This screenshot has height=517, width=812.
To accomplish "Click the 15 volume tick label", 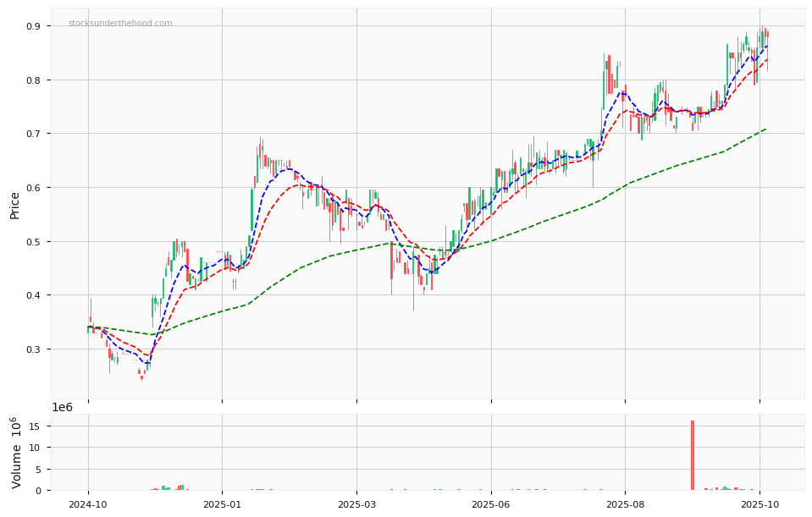I will [x=36, y=426].
